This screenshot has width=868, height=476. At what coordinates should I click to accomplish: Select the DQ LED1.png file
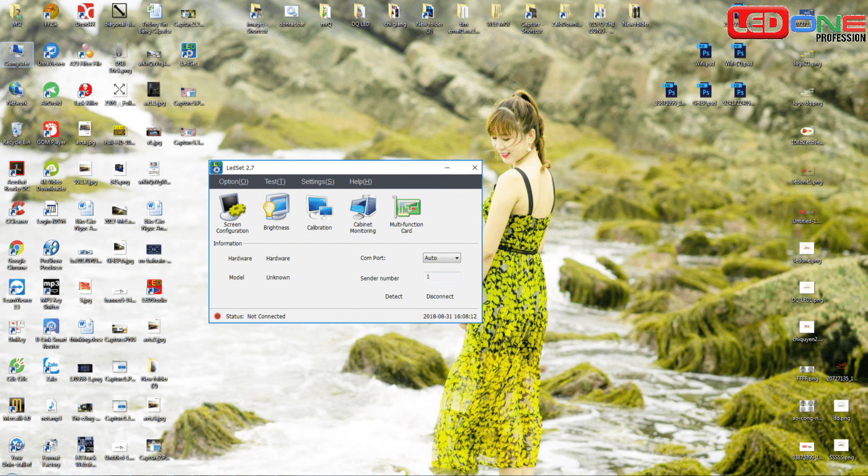pyautogui.click(x=807, y=291)
